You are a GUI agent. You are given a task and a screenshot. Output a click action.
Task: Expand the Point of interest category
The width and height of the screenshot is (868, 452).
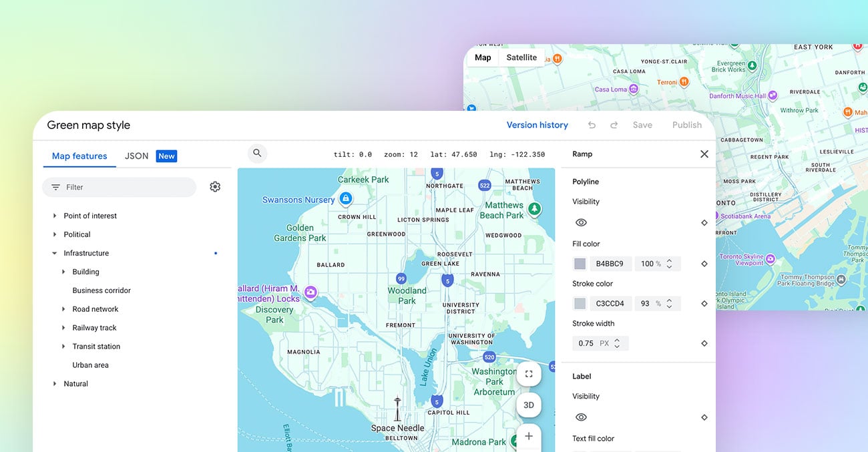pyautogui.click(x=55, y=215)
